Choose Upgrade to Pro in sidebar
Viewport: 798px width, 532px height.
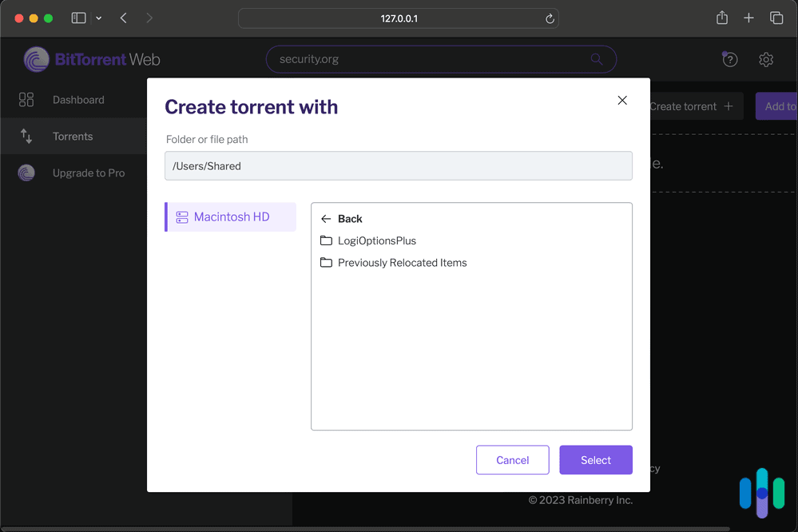click(89, 173)
